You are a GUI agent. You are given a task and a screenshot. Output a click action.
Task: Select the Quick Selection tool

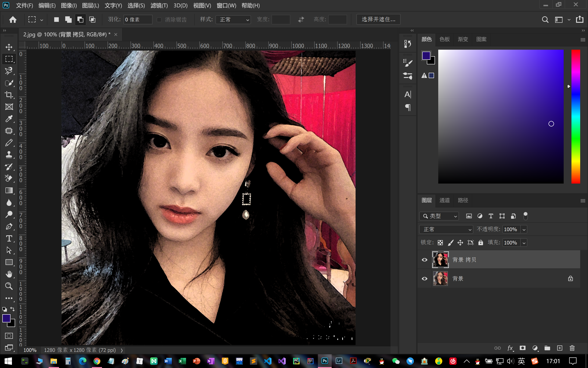(x=9, y=83)
